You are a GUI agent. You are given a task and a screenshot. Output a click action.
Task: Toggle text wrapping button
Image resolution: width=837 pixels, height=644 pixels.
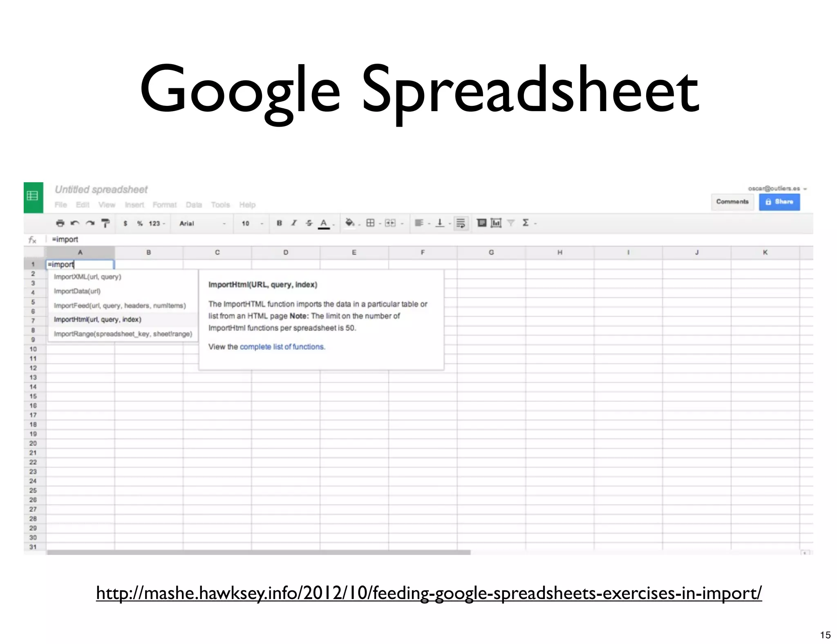pyautogui.click(x=461, y=223)
